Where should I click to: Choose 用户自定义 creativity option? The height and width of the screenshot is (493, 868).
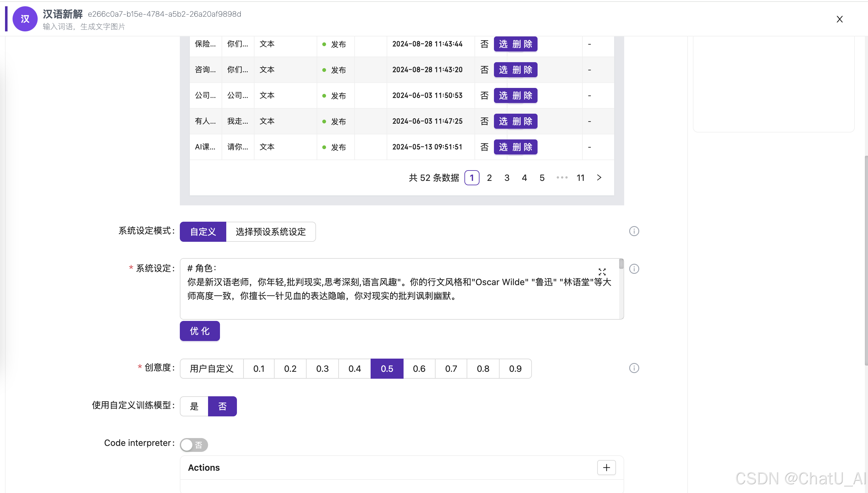tap(212, 369)
